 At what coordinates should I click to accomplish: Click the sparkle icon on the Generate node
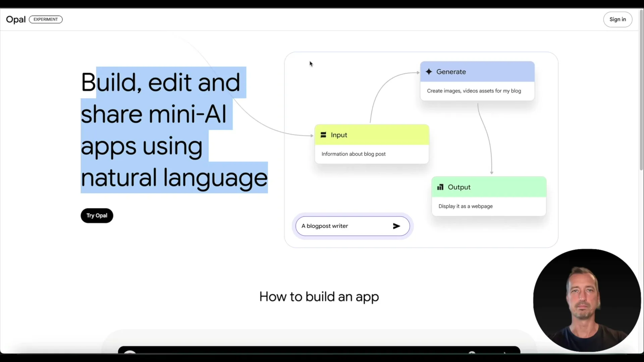click(429, 72)
